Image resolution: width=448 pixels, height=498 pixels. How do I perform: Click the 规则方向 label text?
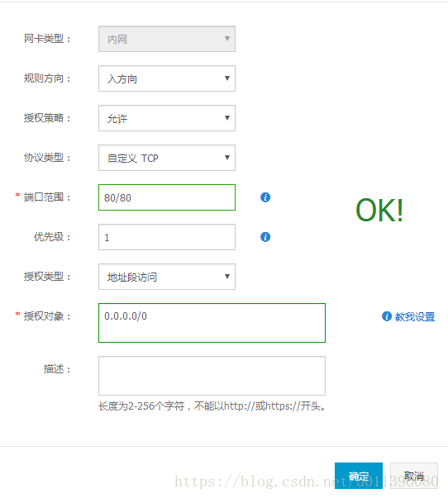(x=47, y=78)
